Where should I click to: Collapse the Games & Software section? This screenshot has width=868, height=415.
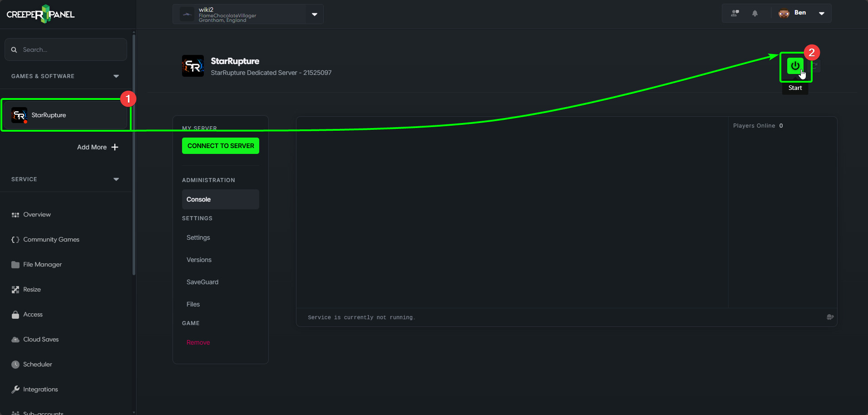click(116, 76)
